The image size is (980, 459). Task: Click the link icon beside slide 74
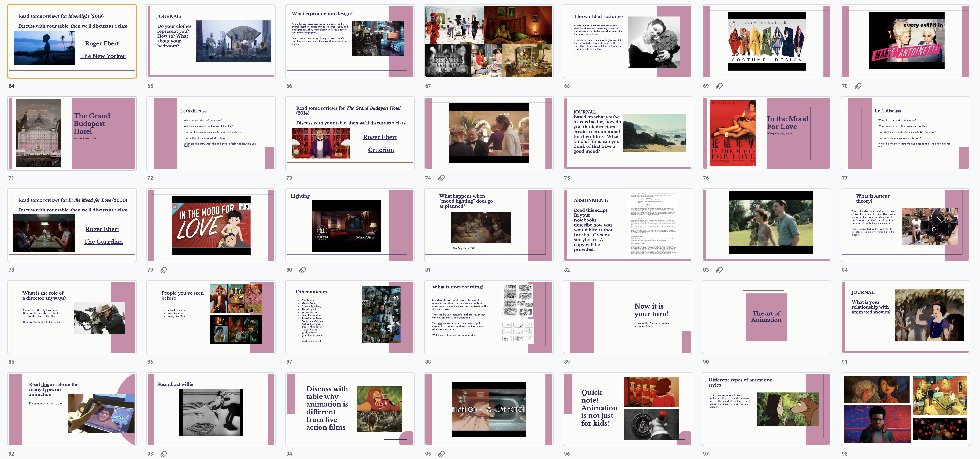click(441, 178)
